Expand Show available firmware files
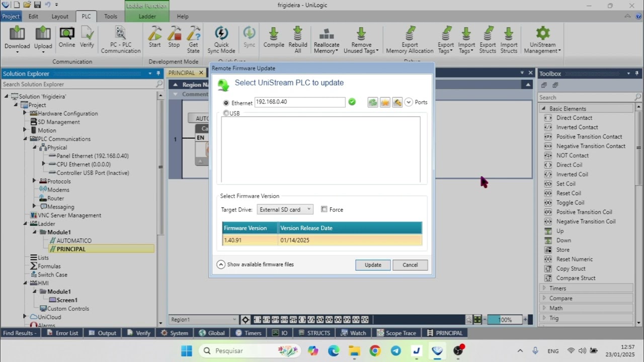This screenshot has height=362, width=644. (221, 264)
